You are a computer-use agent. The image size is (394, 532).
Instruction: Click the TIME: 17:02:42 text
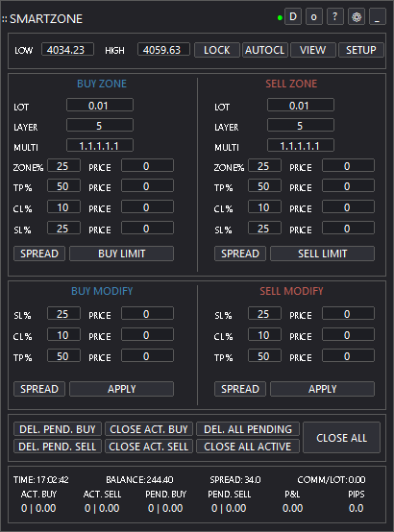pos(41,479)
